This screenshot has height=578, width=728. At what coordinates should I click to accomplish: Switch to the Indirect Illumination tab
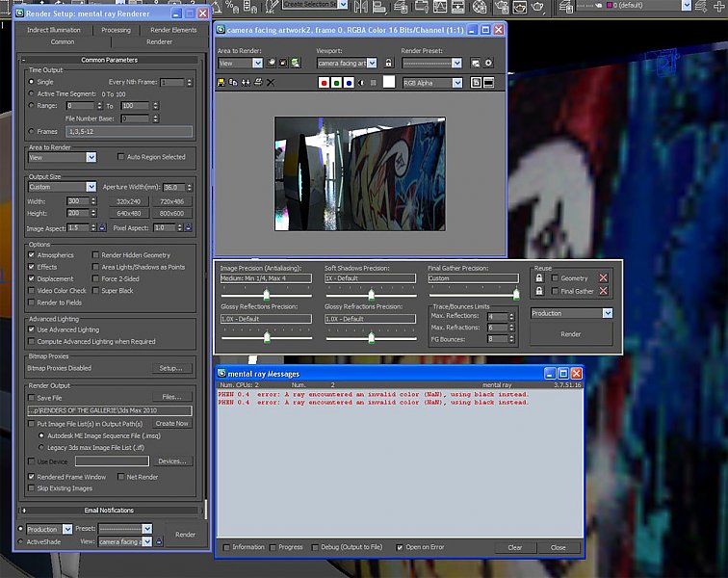pyautogui.click(x=54, y=30)
